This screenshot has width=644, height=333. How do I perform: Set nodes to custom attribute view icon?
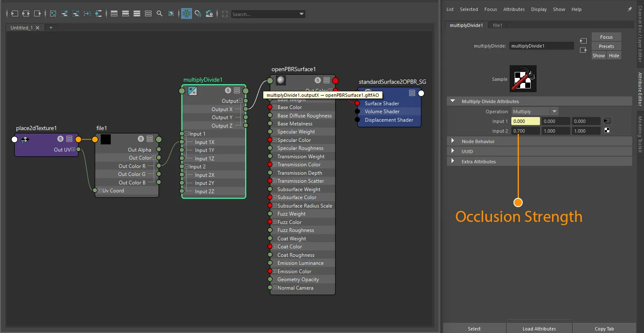(x=148, y=13)
